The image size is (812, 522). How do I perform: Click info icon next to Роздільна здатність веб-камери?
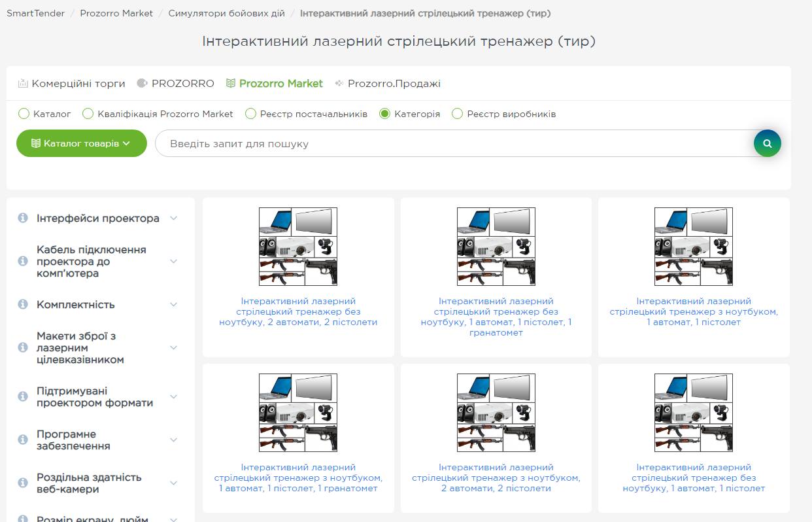pos(23,483)
